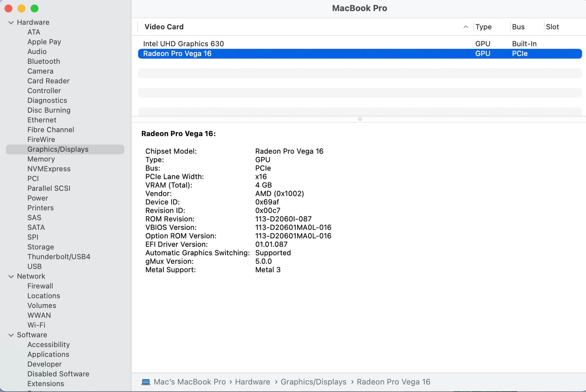Image resolution: width=586 pixels, height=392 pixels.
Task: Click the Video Card sort arrow
Action: tap(466, 27)
